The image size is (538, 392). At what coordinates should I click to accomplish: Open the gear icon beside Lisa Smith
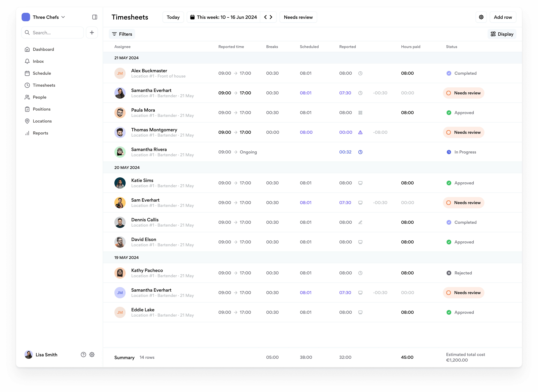92,354
